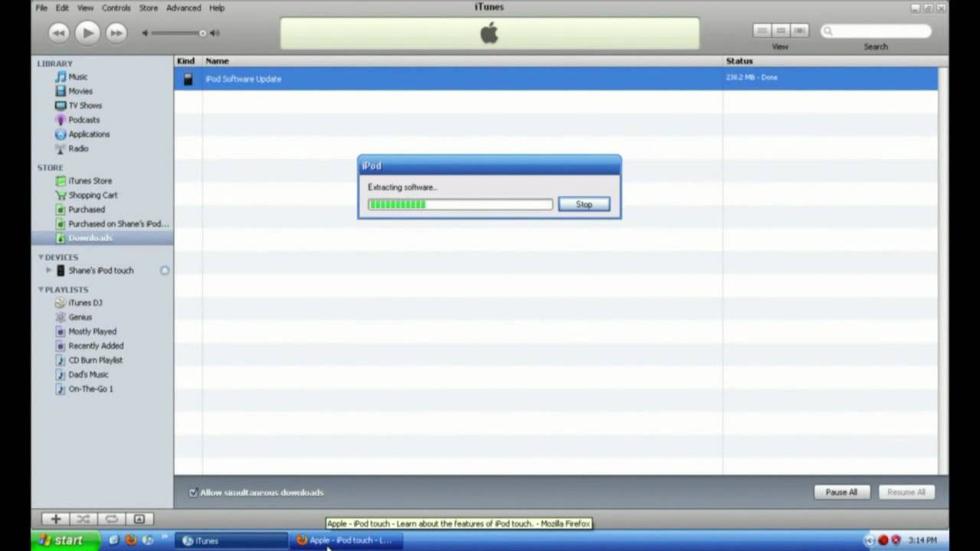This screenshot has height=551, width=980.
Task: Click the Resume All button
Action: (906, 492)
